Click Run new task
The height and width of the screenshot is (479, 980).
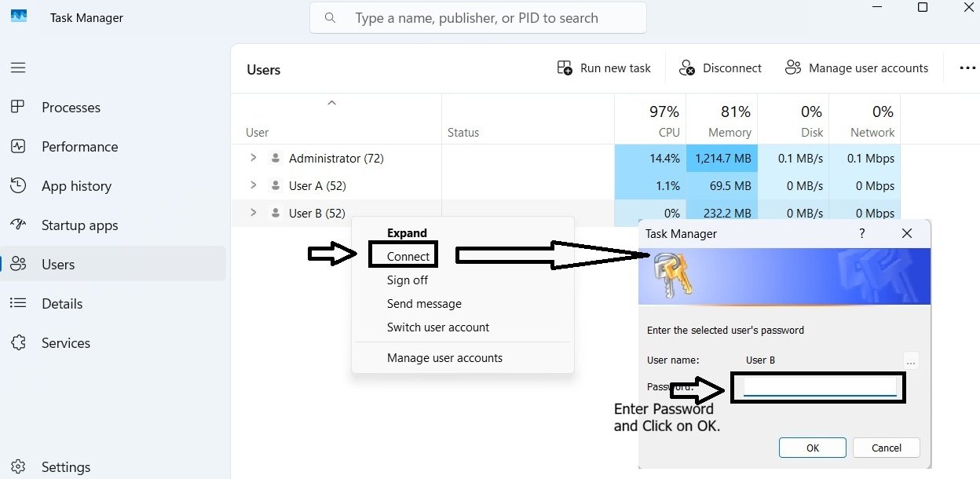coord(604,68)
